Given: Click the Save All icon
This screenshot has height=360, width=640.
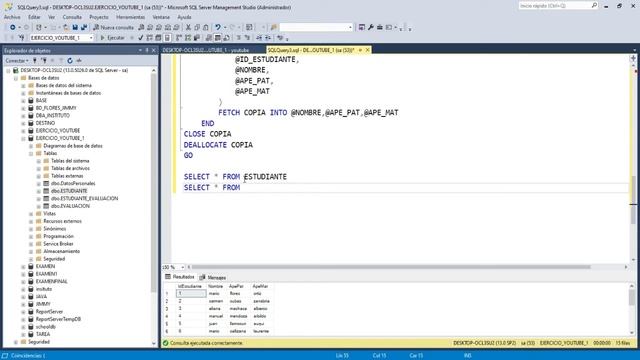Looking at the screenshot, I should click(x=84, y=27).
